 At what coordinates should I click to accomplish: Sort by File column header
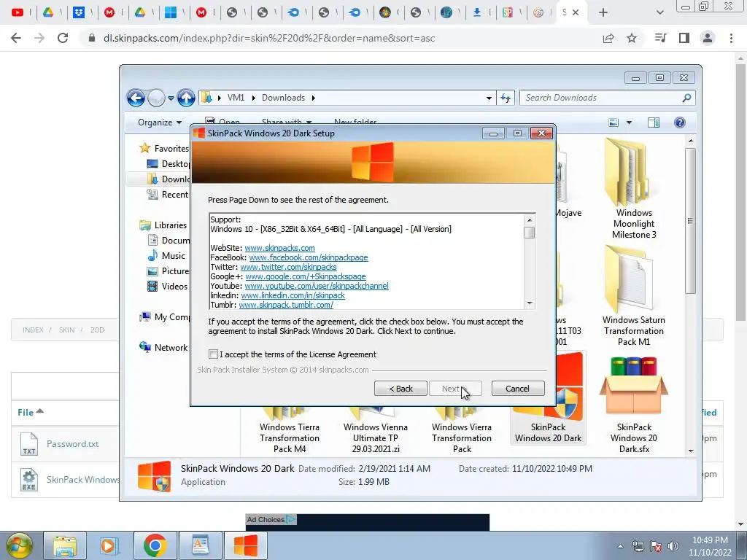pos(30,413)
